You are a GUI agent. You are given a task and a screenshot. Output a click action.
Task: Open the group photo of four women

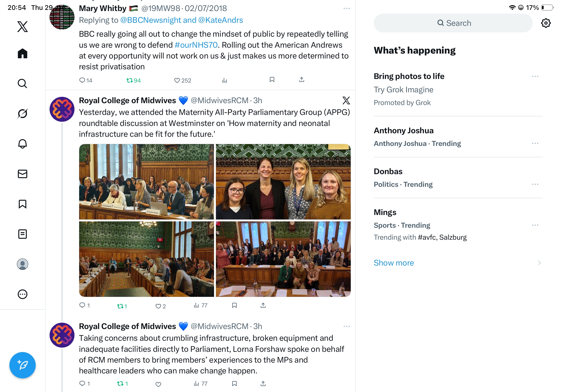pos(283,182)
